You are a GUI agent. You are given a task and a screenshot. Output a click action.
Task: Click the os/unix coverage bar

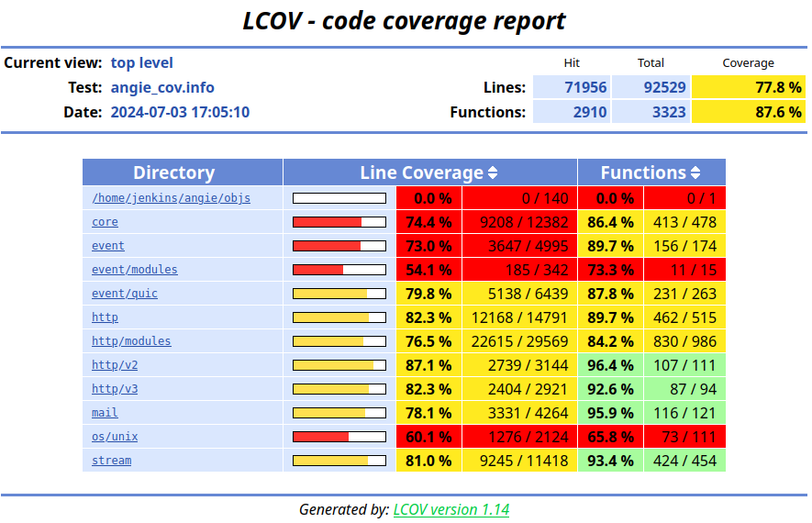tap(339, 437)
